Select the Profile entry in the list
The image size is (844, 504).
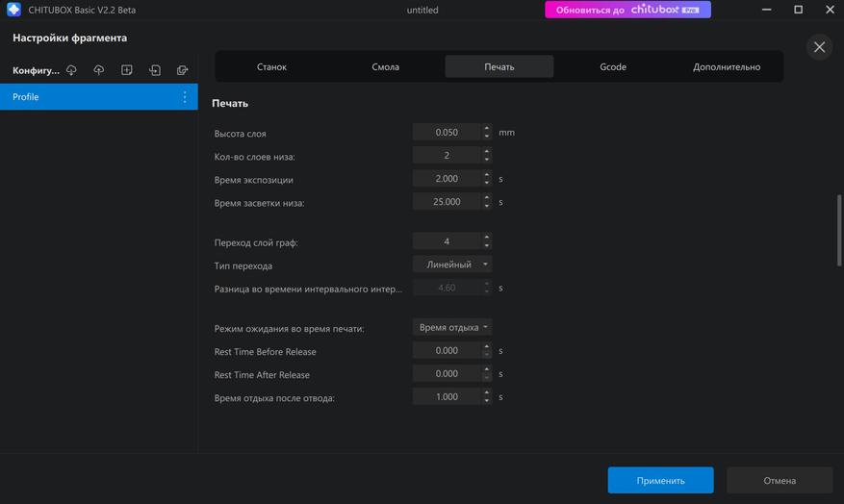tap(99, 97)
